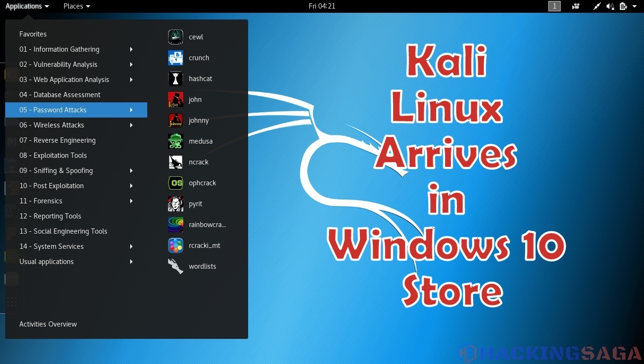The image size is (644, 364).
Task: Expand 01 - Information Gathering submenu arrow
Action: 131,49
